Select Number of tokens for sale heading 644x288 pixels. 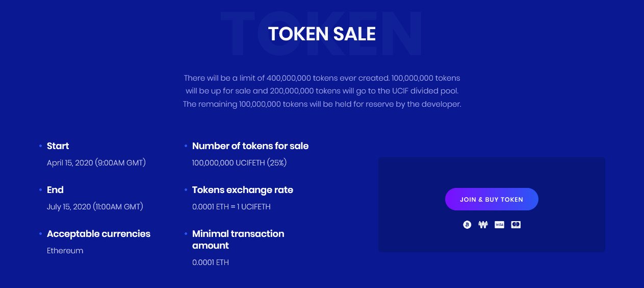coord(250,146)
